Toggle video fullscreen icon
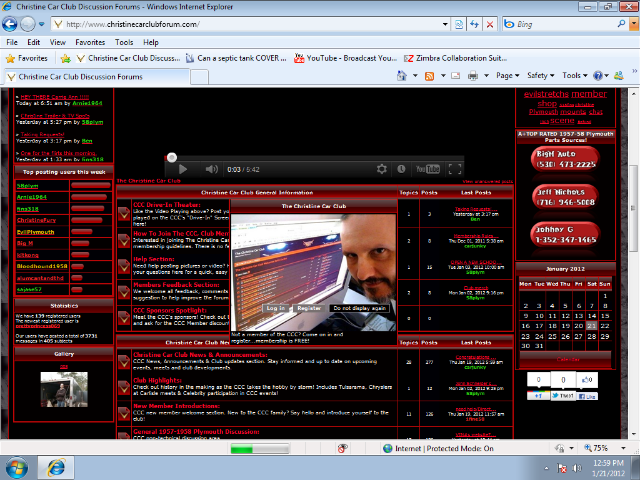Viewport: 640px width, 480px height. [455, 169]
